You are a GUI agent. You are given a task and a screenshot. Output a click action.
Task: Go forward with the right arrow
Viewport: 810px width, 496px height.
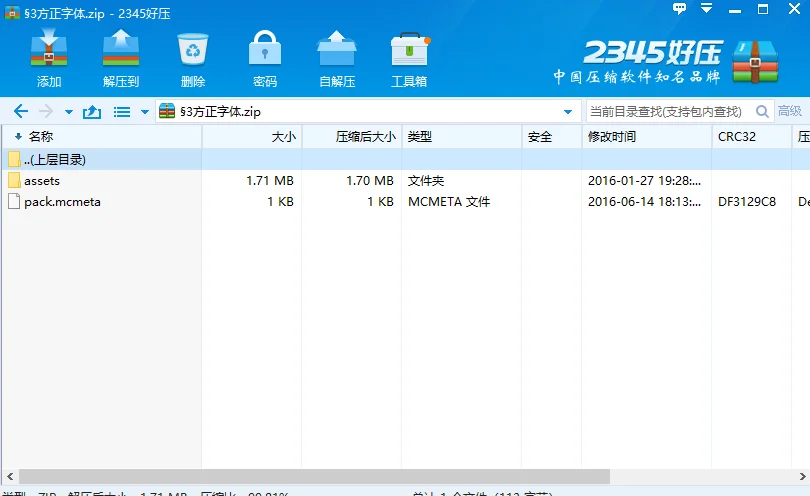(x=46, y=111)
